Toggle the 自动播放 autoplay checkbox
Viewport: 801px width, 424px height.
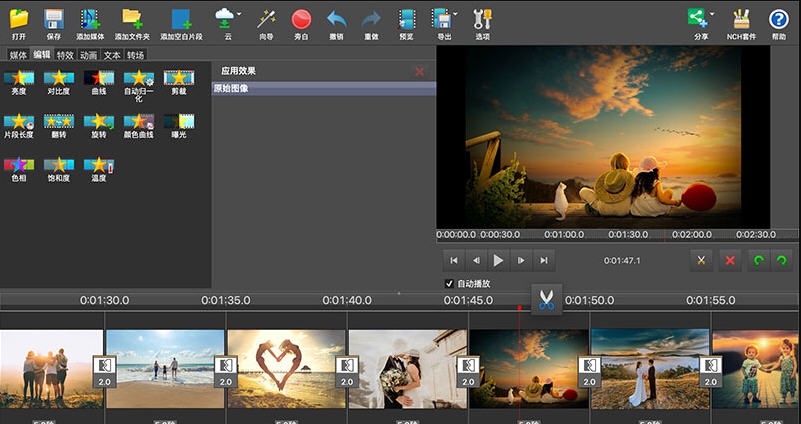pyautogui.click(x=449, y=284)
